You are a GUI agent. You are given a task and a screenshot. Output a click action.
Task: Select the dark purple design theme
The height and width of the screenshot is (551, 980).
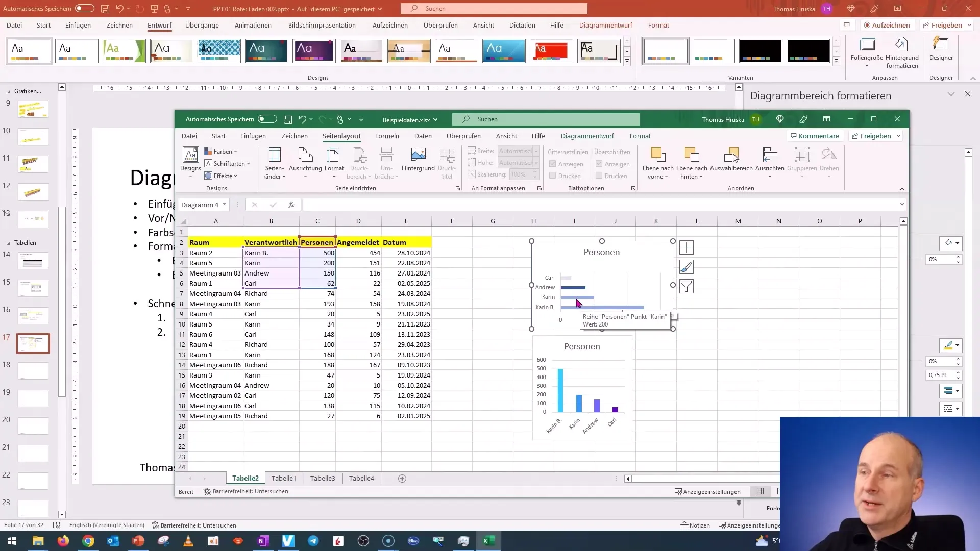point(314,51)
